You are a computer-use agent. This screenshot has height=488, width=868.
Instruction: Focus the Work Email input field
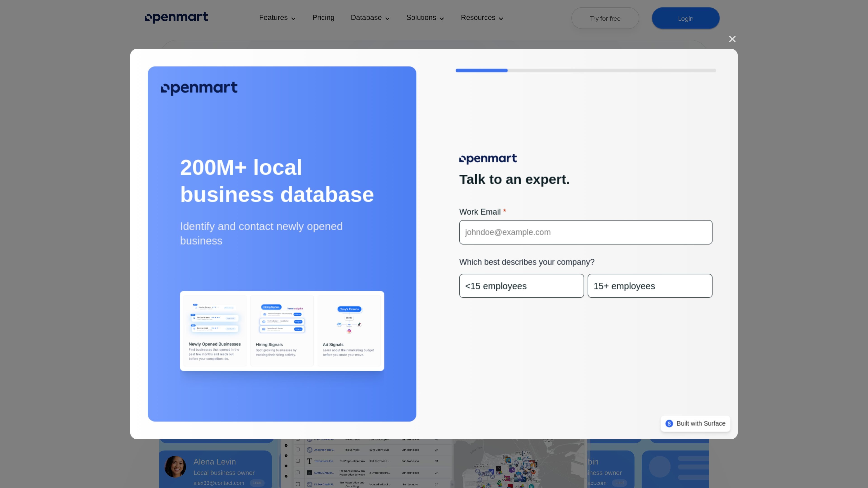tap(586, 232)
